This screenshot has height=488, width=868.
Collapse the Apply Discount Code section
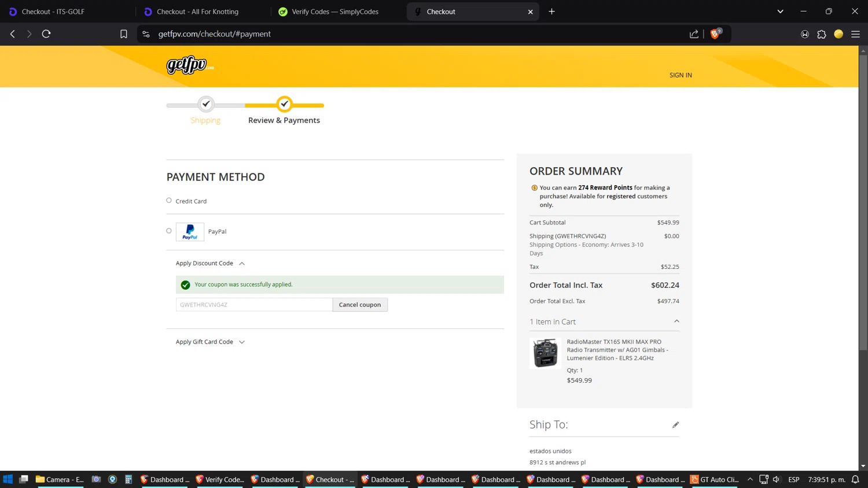click(x=210, y=263)
